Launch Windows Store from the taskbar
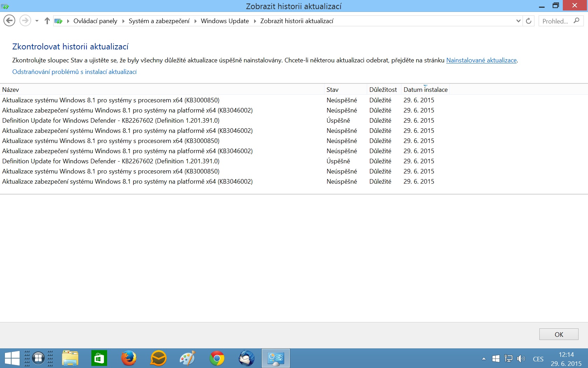This screenshot has width=588, height=368. [x=99, y=358]
